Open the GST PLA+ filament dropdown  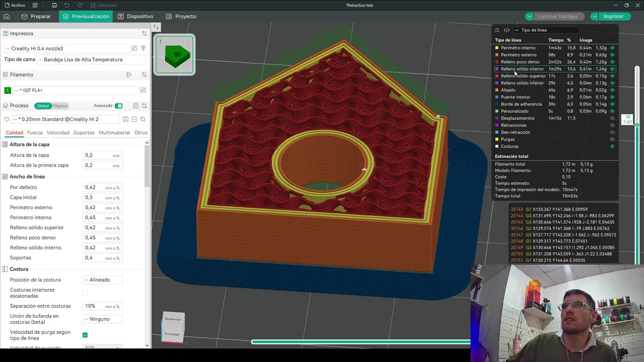(75, 90)
